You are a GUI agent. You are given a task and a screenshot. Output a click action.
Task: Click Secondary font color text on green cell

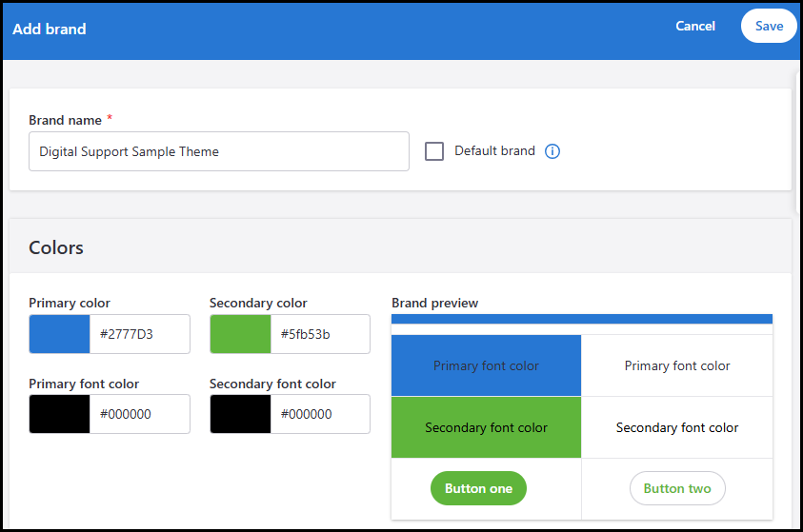(x=486, y=427)
